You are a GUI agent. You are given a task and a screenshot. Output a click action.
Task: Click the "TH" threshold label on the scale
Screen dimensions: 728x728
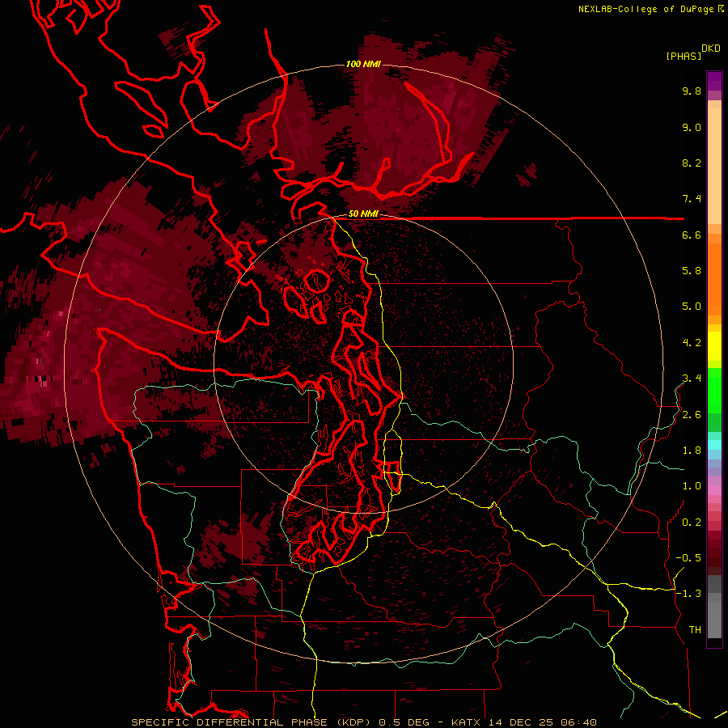click(x=695, y=630)
